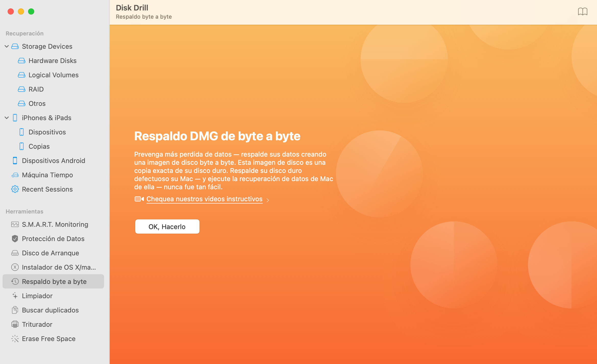The width and height of the screenshot is (597, 364).
Task: Click the Triturador icon
Action: pos(15,324)
